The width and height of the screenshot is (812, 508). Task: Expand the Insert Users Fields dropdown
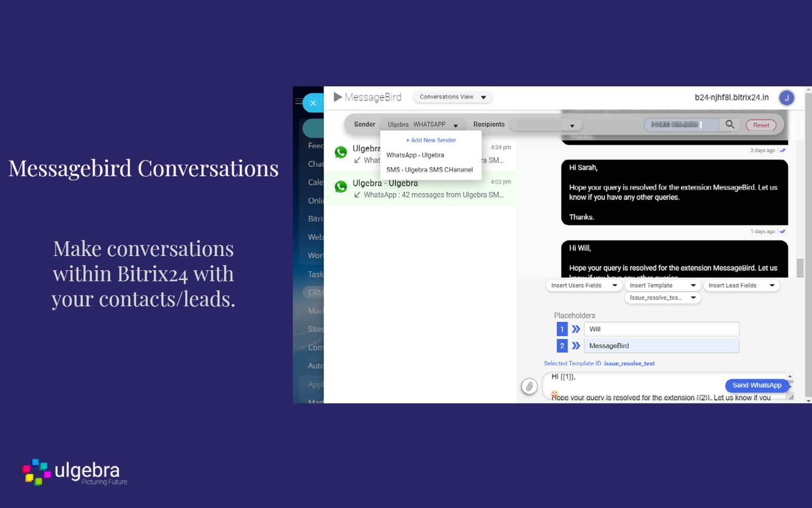coord(584,285)
